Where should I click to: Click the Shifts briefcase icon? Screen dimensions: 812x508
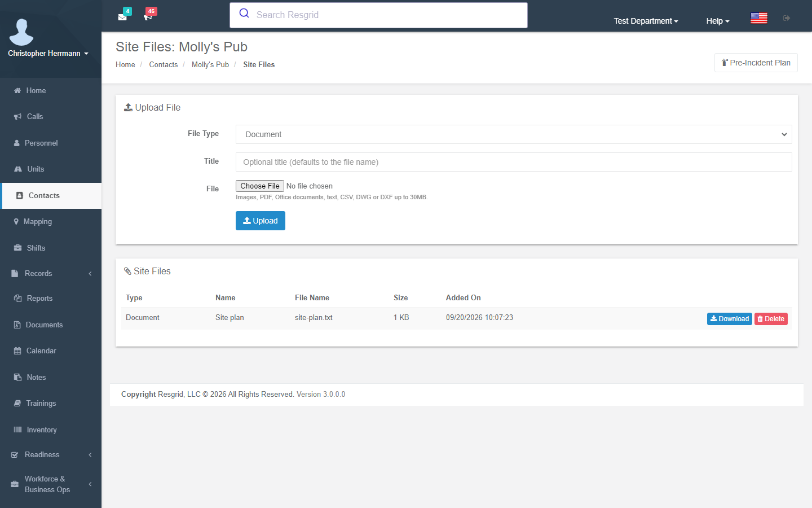point(18,248)
